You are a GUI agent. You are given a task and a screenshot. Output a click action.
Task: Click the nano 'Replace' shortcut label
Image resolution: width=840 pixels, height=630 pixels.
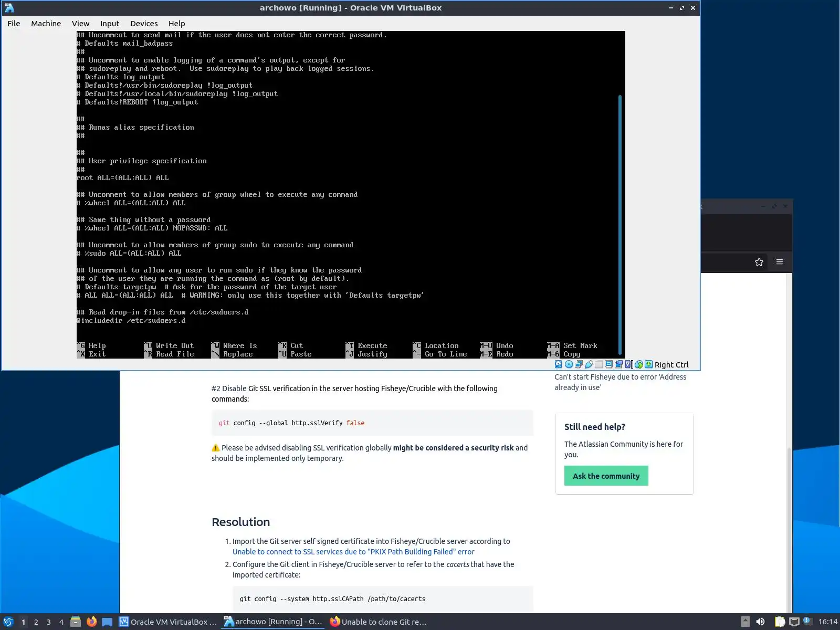(238, 354)
